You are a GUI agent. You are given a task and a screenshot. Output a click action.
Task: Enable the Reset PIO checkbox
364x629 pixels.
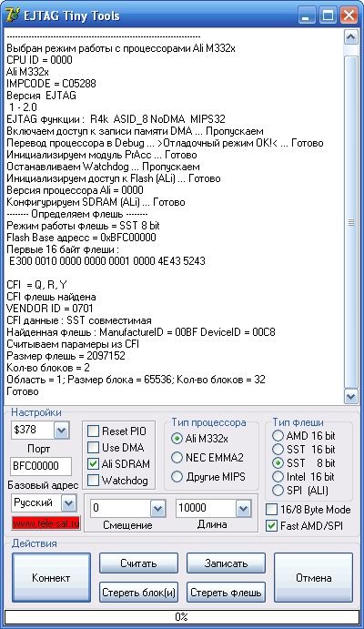point(93,431)
